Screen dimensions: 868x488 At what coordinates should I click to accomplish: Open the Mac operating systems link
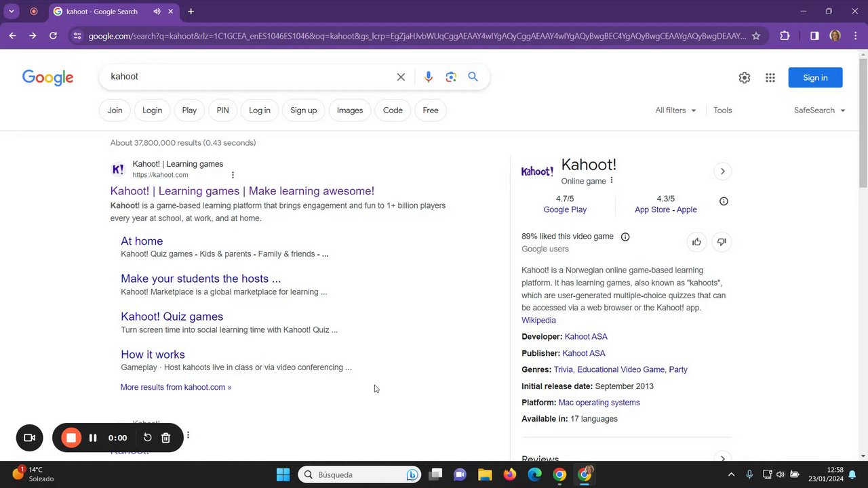(599, 403)
